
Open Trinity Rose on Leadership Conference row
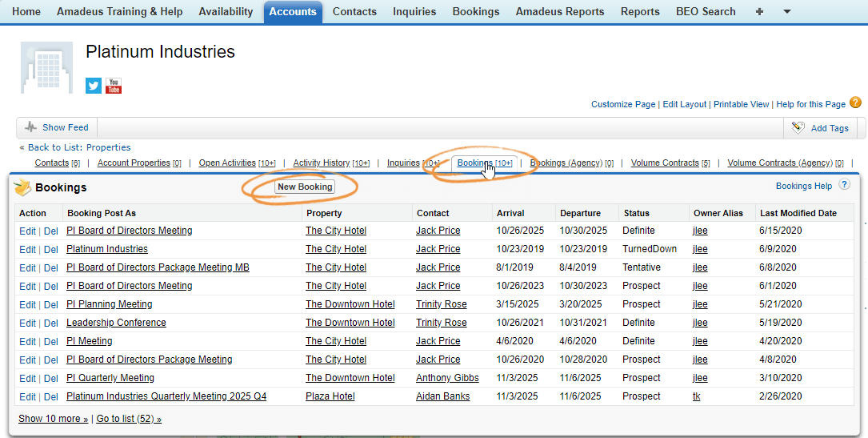(441, 323)
